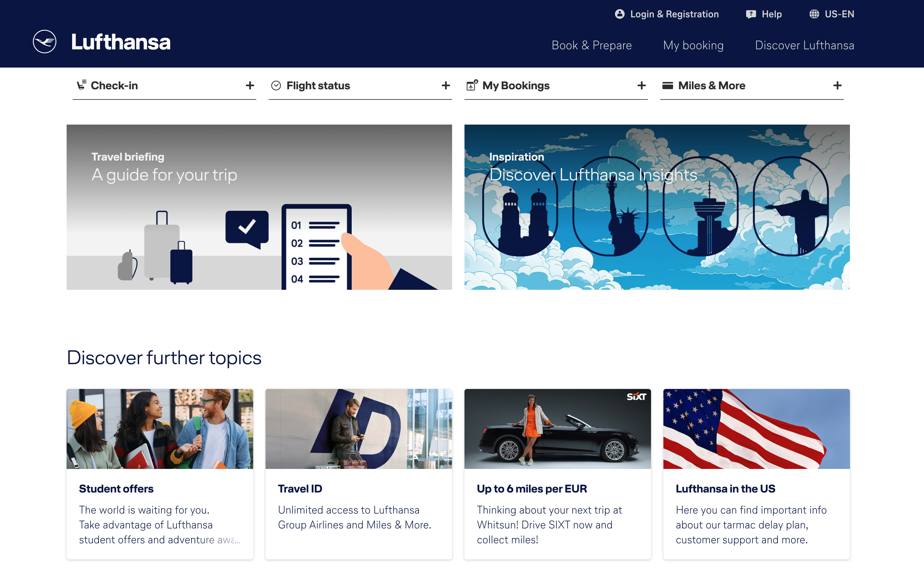Click the globe language icon
Viewport: 924px width, 574px height.
814,14
